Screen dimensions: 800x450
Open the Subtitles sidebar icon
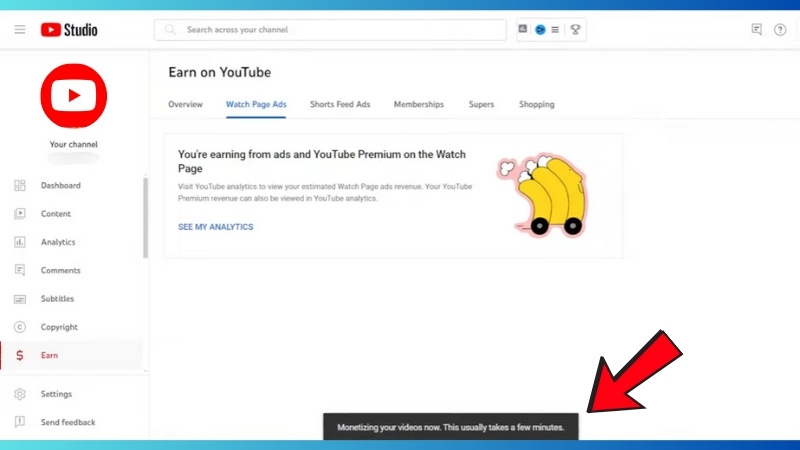[20, 299]
